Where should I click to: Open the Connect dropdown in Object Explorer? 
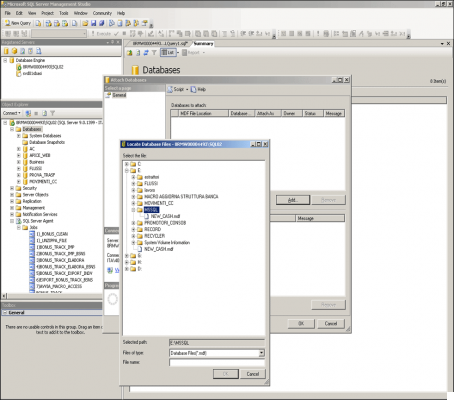tap(12, 113)
